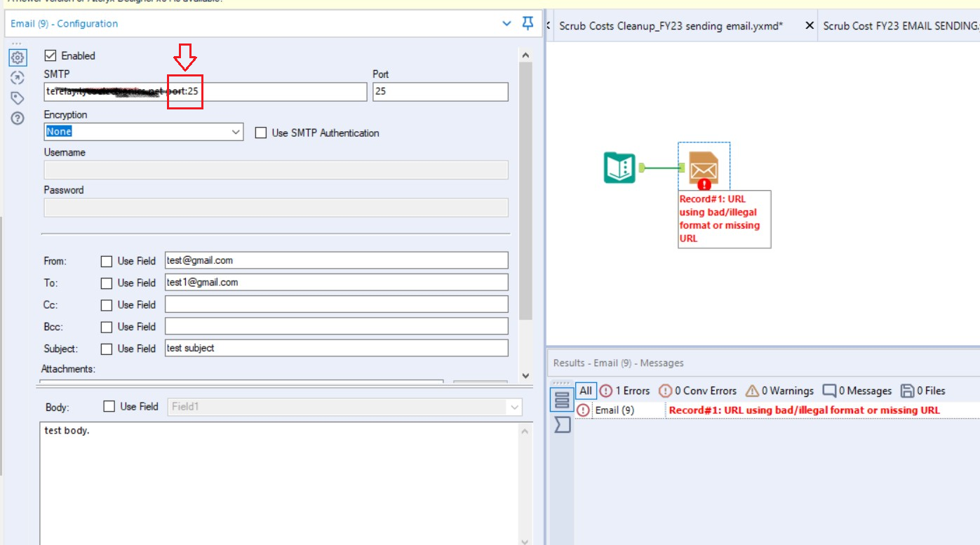
Task: Open the Encryption dropdown
Action: pos(237,132)
